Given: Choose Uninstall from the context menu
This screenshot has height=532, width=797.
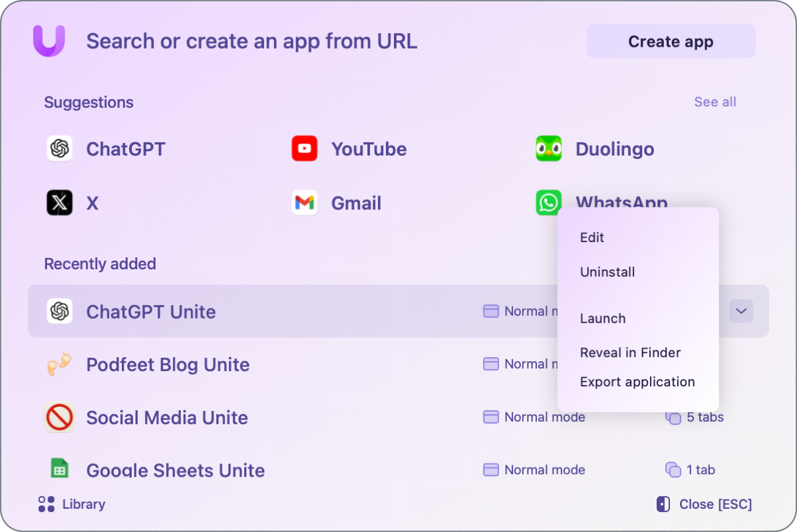Looking at the screenshot, I should click(x=607, y=272).
